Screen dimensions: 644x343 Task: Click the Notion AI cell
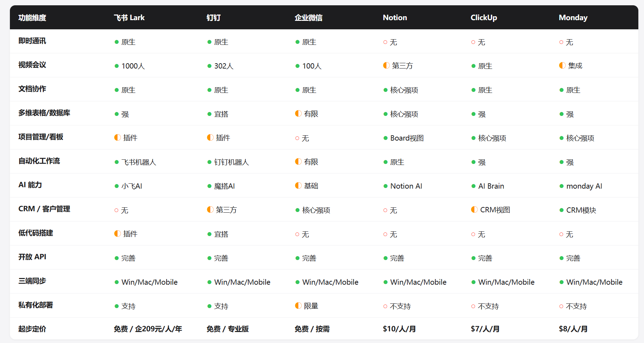[x=403, y=186]
